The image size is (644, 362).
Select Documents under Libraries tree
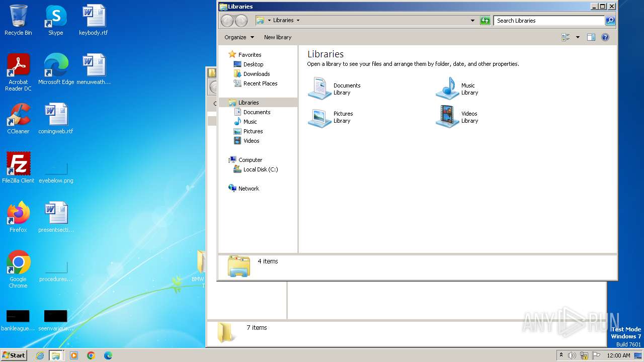[252, 112]
